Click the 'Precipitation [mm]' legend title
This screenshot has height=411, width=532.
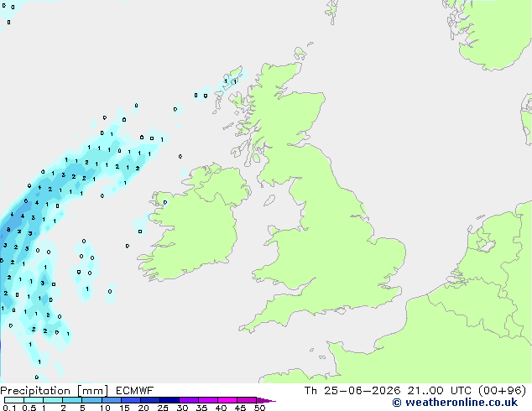(55, 391)
